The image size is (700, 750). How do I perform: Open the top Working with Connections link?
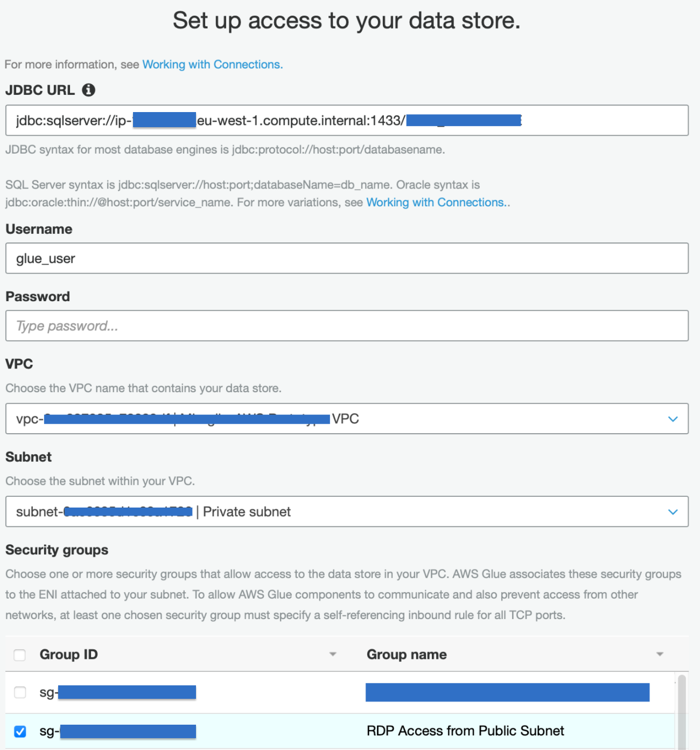click(212, 65)
